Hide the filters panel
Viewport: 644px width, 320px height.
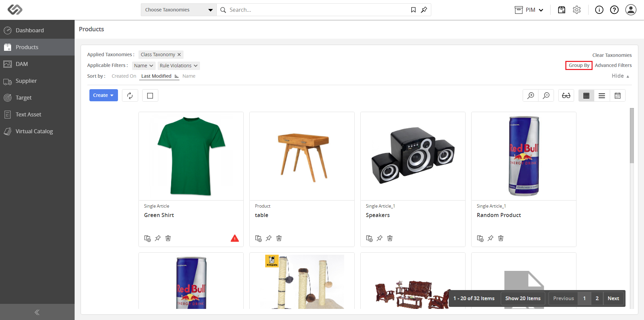[620, 76]
